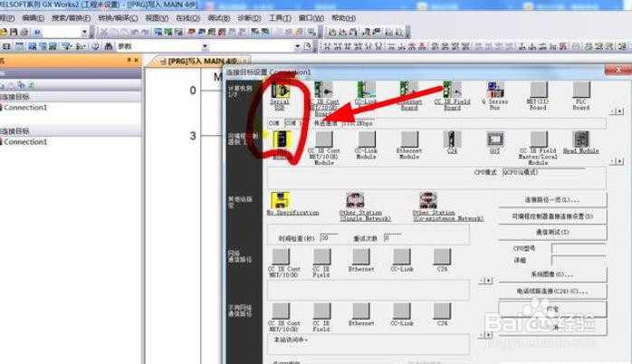Open the 搜索/替换(F) menu
The width and height of the screenshot is (632, 364).
coord(71,18)
